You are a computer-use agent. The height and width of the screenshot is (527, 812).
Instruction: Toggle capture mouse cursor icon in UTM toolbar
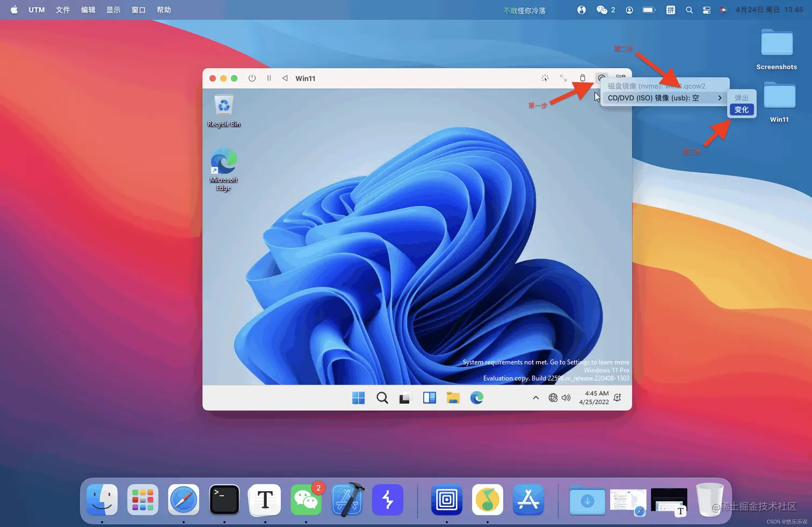click(545, 78)
